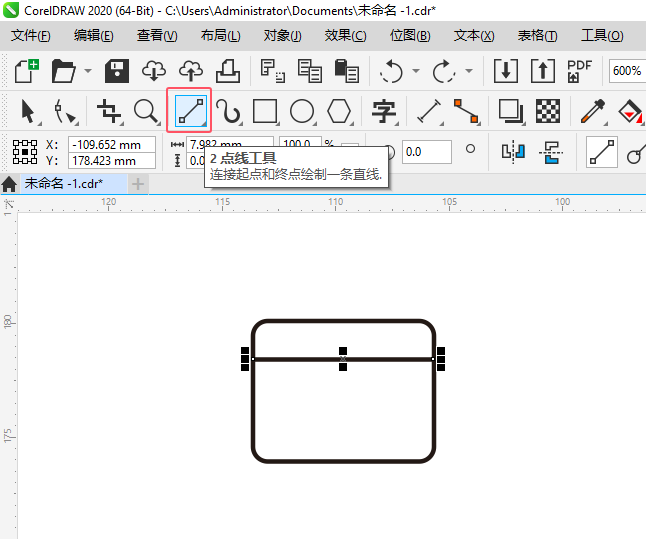This screenshot has height=539, width=646.
Task: Print the document using printer icon
Action: [x=228, y=71]
